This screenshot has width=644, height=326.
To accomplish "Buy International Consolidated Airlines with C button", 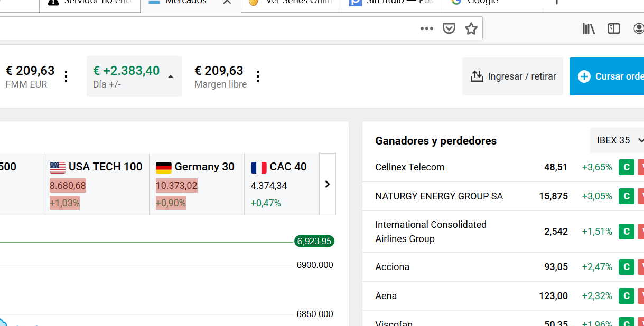I will [626, 232].
